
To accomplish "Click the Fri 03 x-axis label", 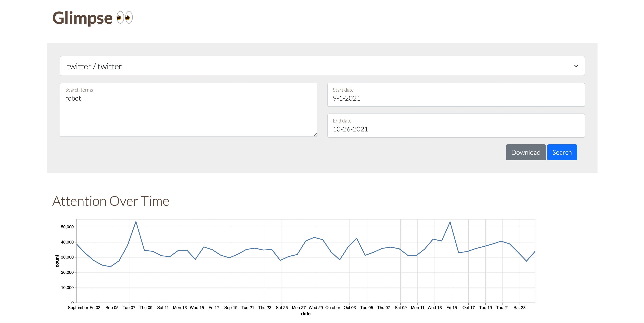I will (95, 308).
